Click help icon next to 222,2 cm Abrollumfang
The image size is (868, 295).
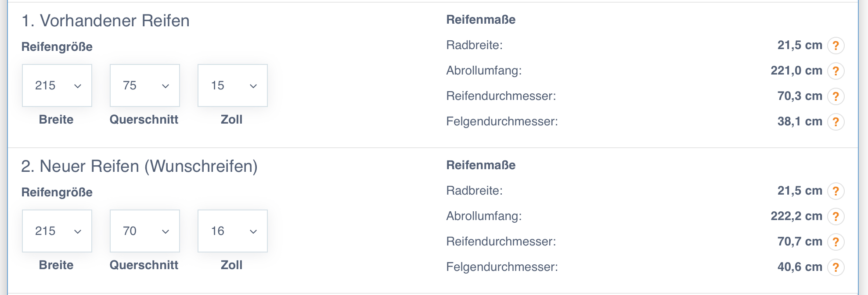836,217
